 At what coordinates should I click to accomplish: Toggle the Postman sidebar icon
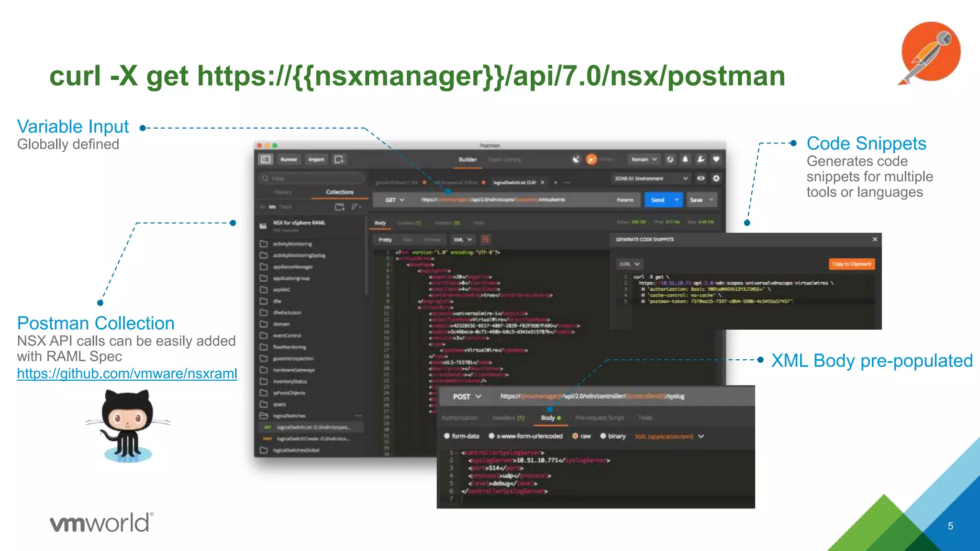coord(266,159)
